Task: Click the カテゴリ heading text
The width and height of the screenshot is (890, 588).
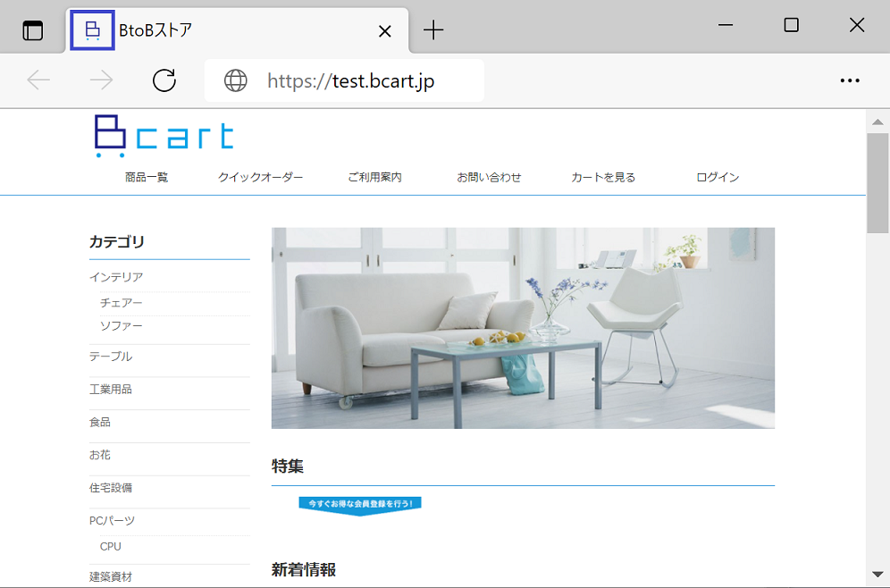Action: (x=117, y=242)
